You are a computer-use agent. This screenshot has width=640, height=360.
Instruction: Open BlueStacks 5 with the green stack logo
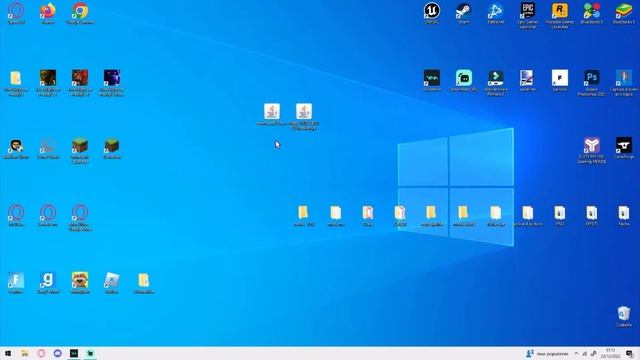(624, 11)
